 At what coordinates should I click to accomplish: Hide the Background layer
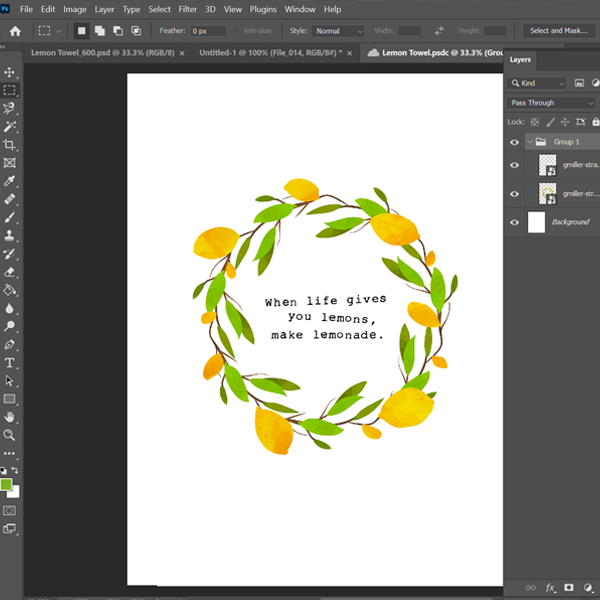(x=515, y=222)
